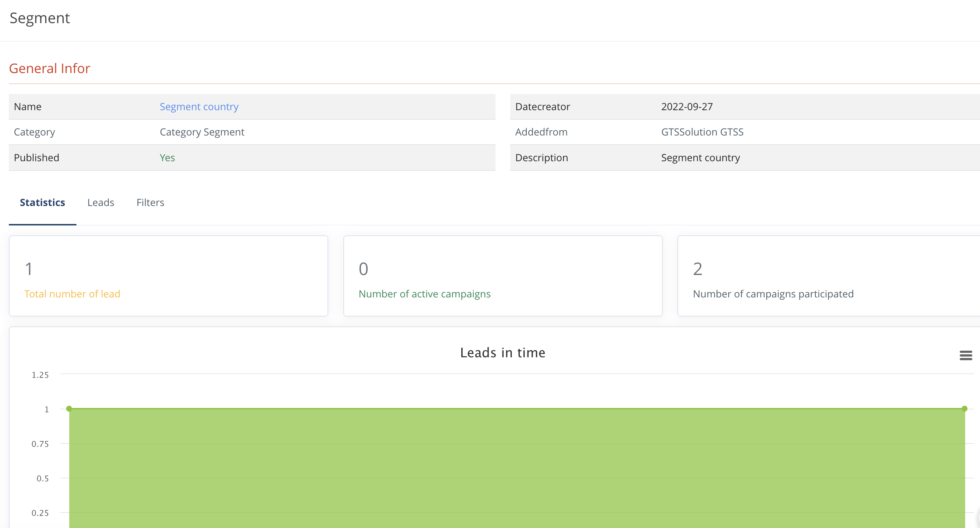
Task: Open the Segment country link
Action: [x=198, y=107]
